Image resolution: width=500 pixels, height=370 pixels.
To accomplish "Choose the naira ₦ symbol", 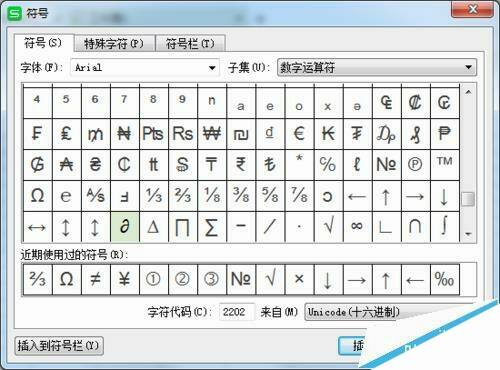I will pos(124,134).
